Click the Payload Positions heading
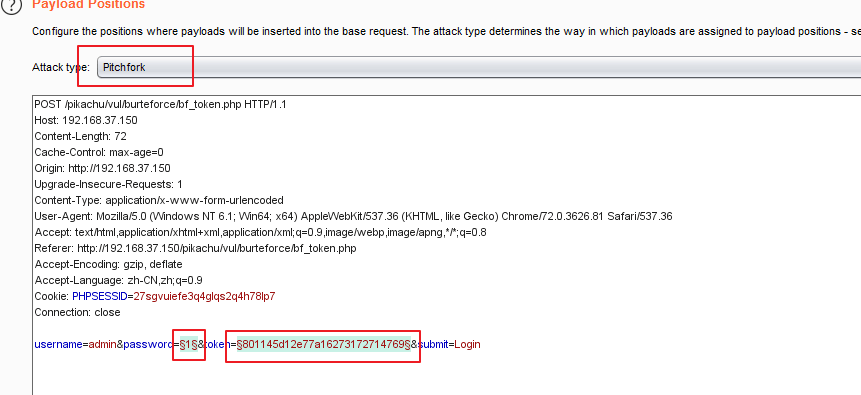Screen dimensions: 861x395 coord(88,4)
